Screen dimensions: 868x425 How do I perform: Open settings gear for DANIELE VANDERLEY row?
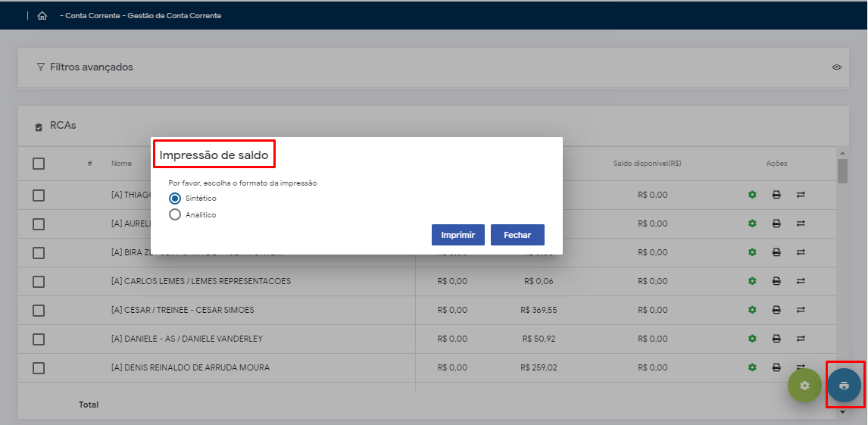pos(752,339)
